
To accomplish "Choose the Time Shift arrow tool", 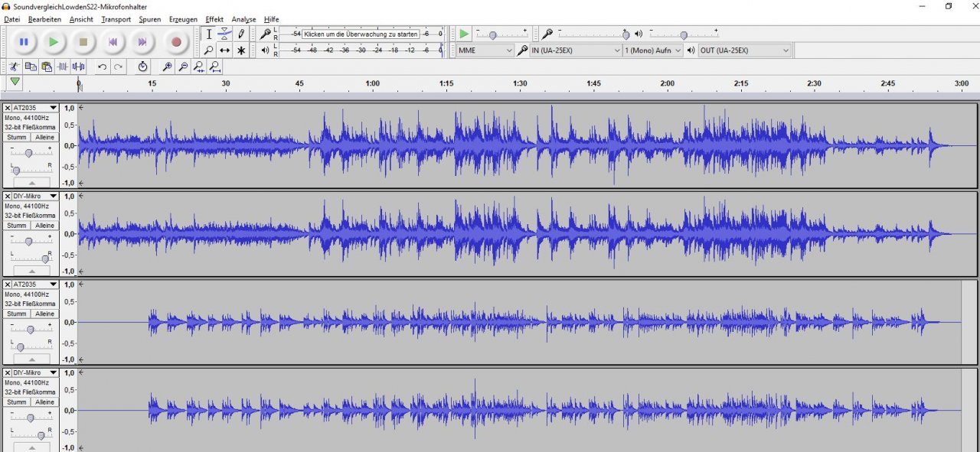I will tap(224, 50).
